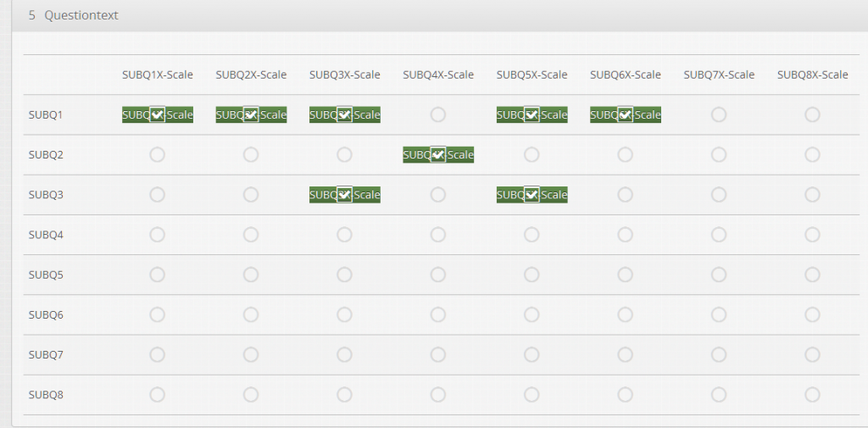Select SUBQ5 radio under SUBQ6X-Scale
The image size is (868, 428).
pyautogui.click(x=625, y=275)
